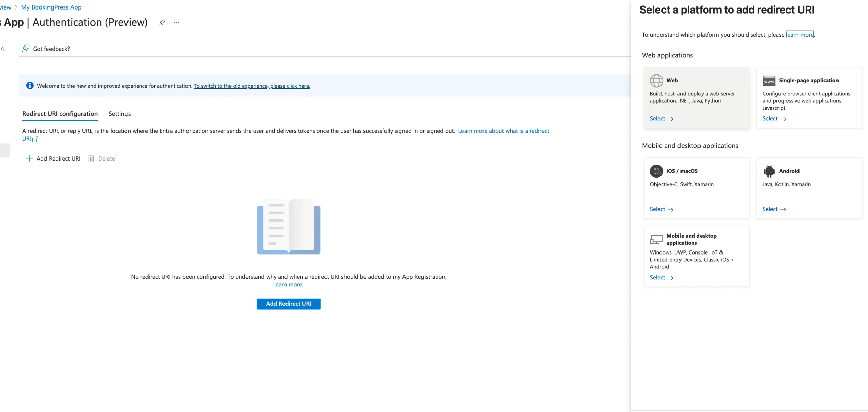Click the open book illustration
Image resolution: width=868 pixels, height=412 pixels.
[x=289, y=226]
